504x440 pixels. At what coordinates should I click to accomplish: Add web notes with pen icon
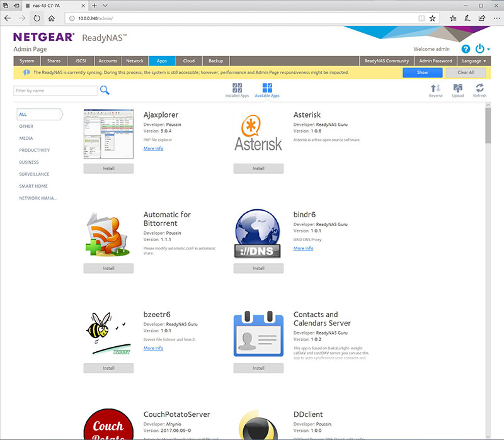pos(467,18)
